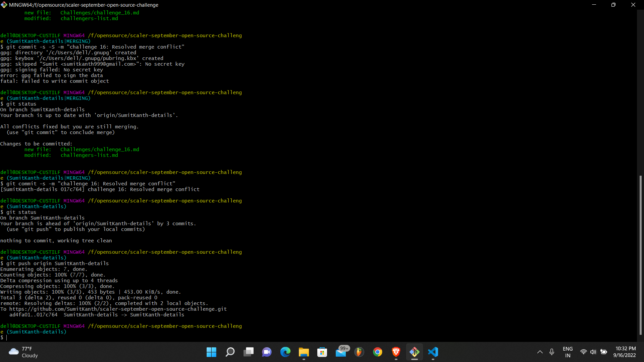Open Wi-Fi settings via the network icon

[x=583, y=352]
